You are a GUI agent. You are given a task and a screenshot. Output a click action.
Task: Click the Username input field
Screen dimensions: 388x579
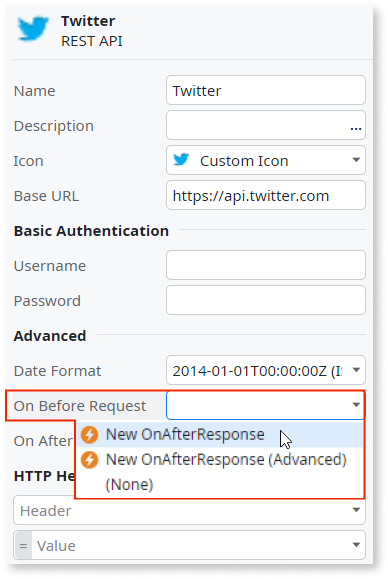coord(266,265)
